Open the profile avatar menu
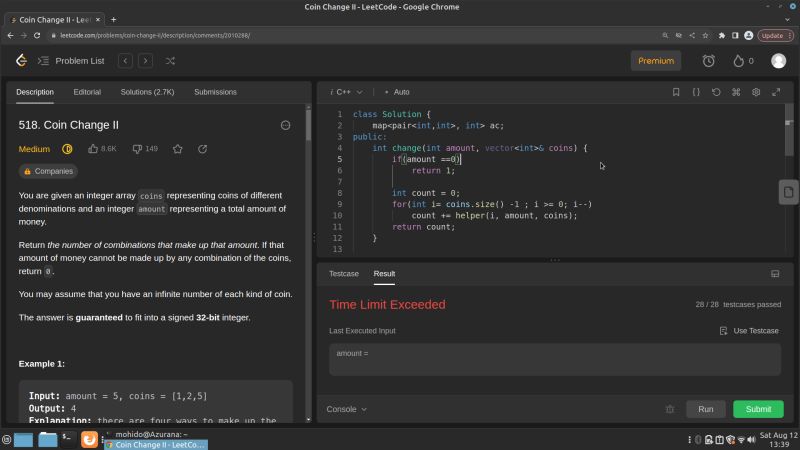800x450 pixels. tap(778, 61)
